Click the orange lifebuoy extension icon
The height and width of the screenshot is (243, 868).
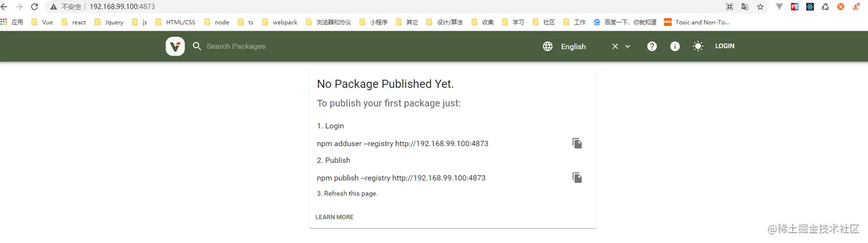(x=840, y=7)
